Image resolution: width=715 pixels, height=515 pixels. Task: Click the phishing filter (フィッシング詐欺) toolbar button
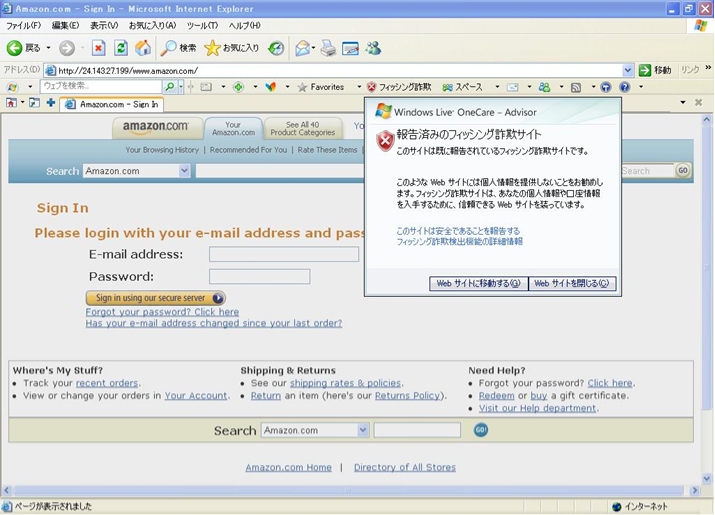point(399,87)
